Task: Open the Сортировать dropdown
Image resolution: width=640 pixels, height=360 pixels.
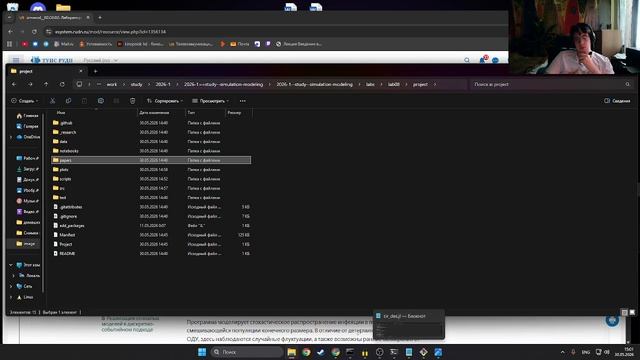Action: pos(164,101)
